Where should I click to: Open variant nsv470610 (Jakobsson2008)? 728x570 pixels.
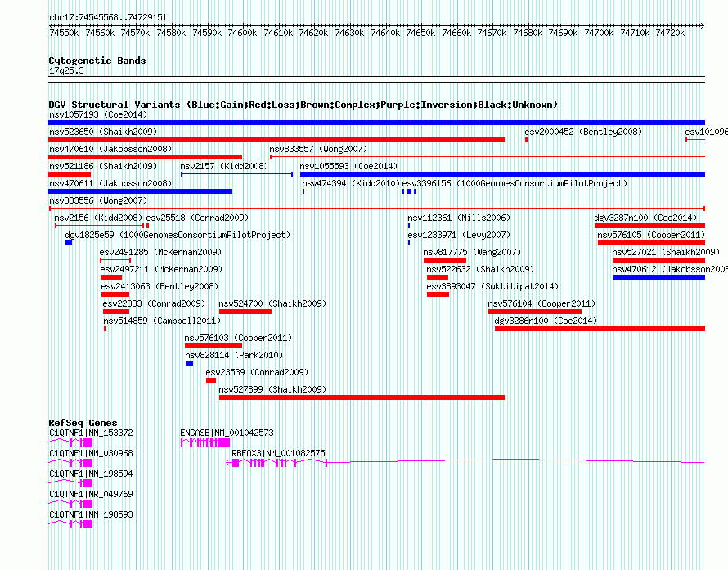(x=110, y=149)
